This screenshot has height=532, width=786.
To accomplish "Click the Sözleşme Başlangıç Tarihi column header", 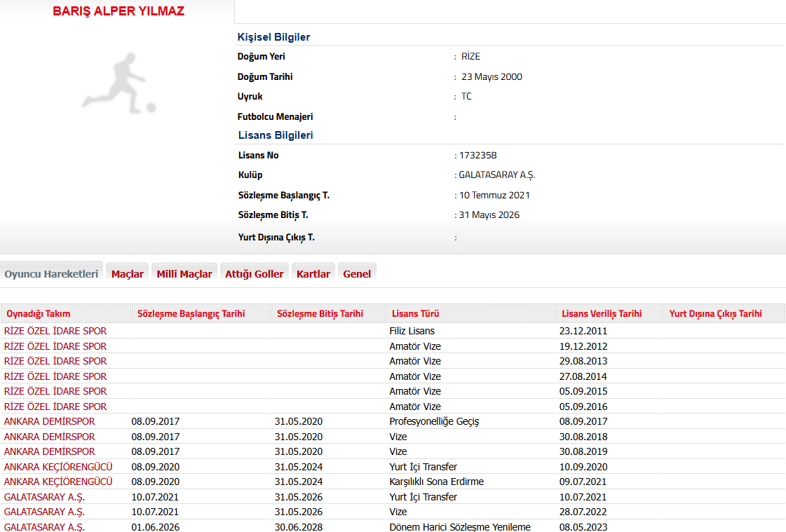I will (191, 314).
